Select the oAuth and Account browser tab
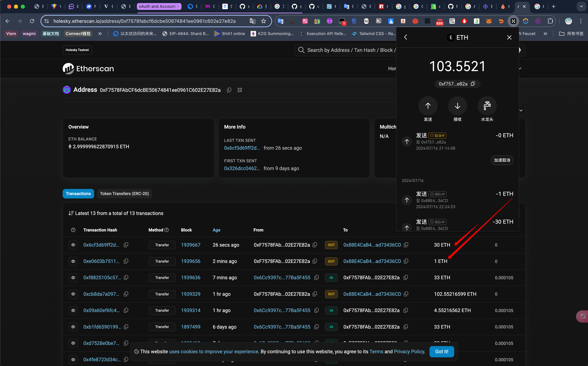Screen dimensions: 588x366 click(x=159, y=6)
